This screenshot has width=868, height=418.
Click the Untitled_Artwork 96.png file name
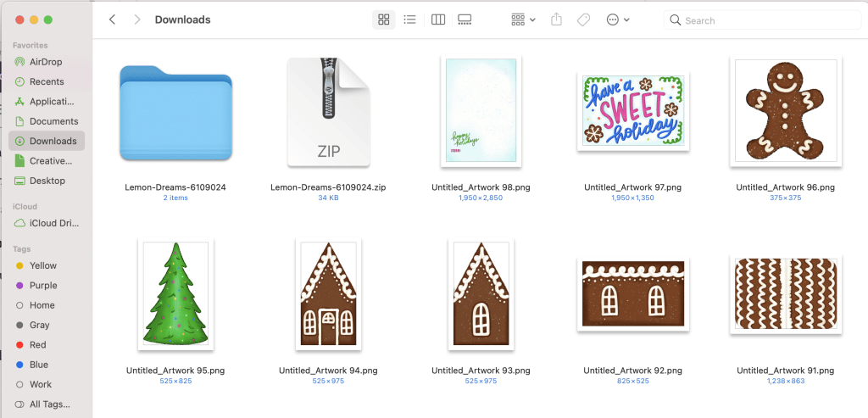pyautogui.click(x=786, y=187)
